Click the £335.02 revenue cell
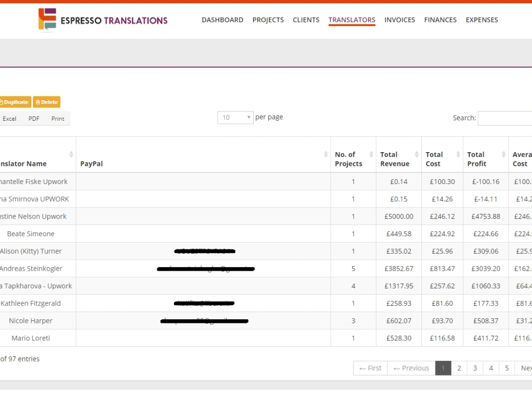The height and width of the screenshot is (399, 532). pyautogui.click(x=398, y=251)
